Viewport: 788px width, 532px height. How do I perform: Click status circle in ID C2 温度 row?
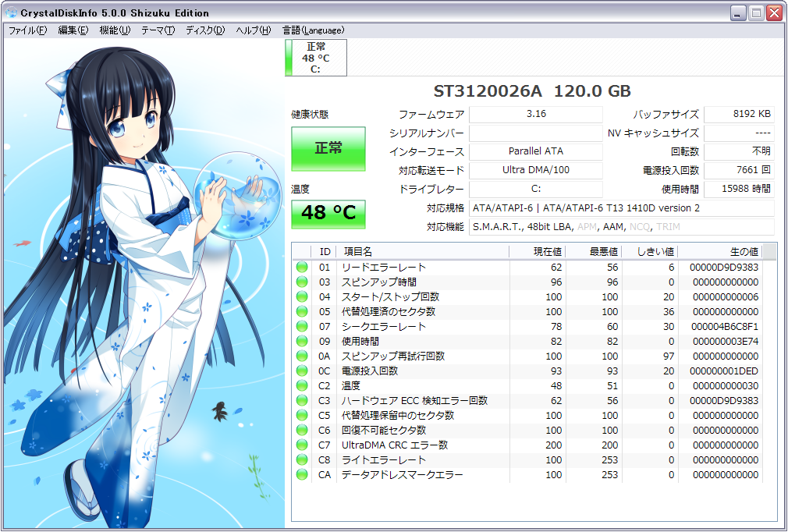(301, 386)
